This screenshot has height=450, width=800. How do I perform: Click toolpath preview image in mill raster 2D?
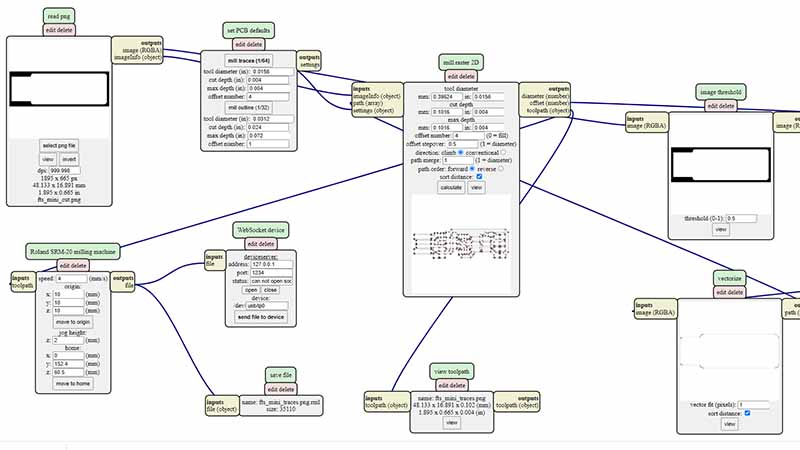(x=461, y=244)
